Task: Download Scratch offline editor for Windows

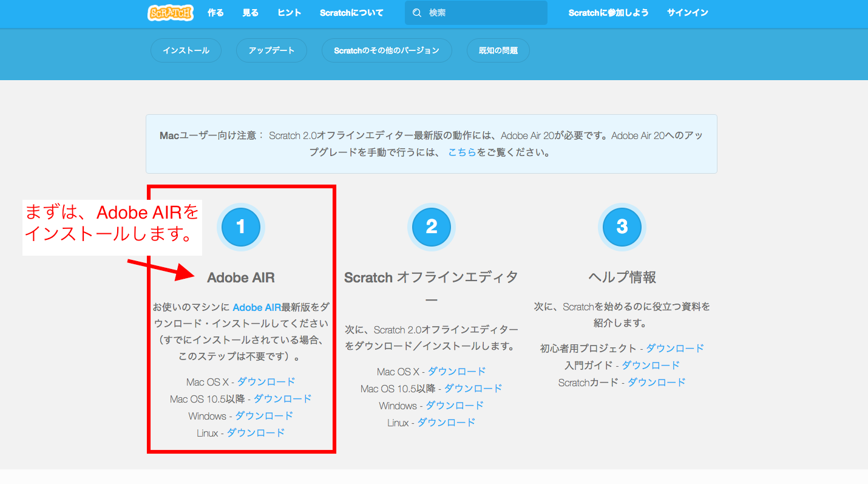Action: (455, 406)
